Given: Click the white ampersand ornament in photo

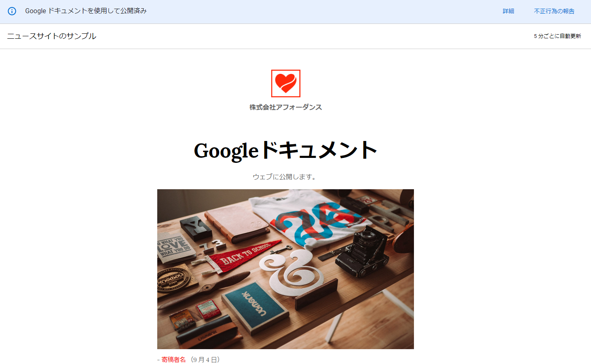Looking at the screenshot, I should click(x=293, y=271).
